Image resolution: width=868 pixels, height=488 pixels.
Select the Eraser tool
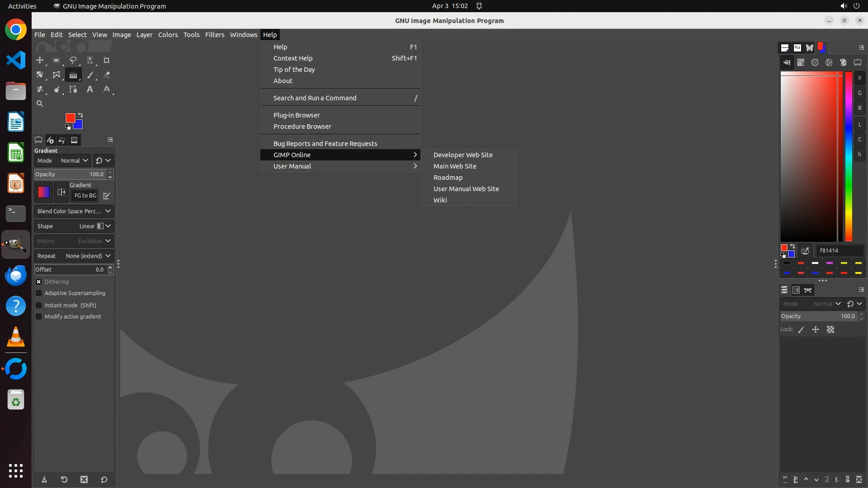(107, 75)
